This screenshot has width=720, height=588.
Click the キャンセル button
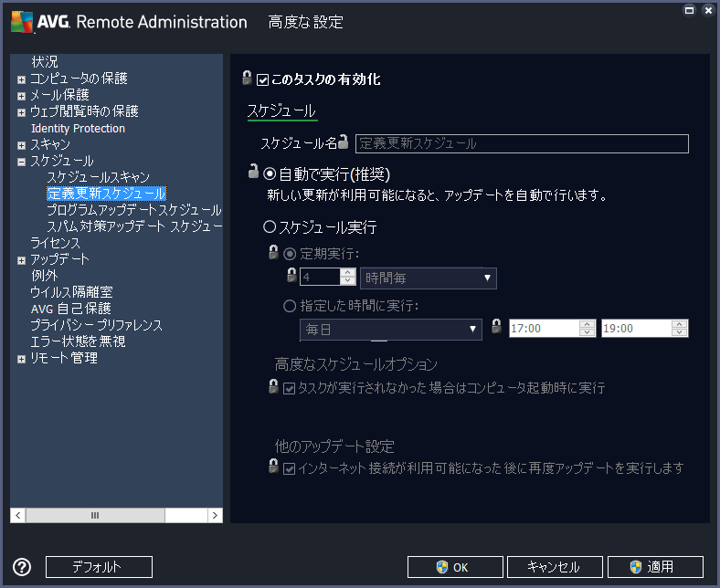click(x=555, y=567)
